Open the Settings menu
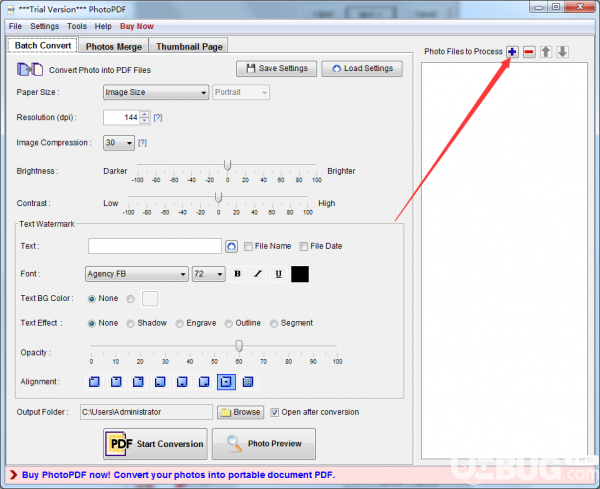600x489 pixels. tap(45, 26)
